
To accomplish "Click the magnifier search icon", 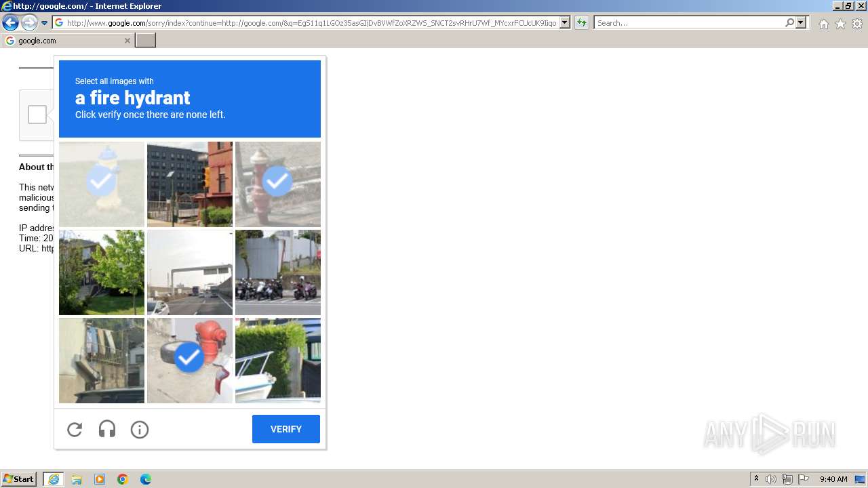I will [789, 23].
